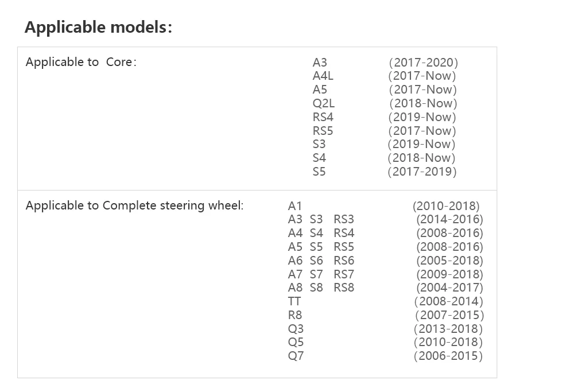Image resolution: width=574 pixels, height=392 pixels.
Task: Click the S7 model text
Action: pyautogui.click(x=316, y=274)
